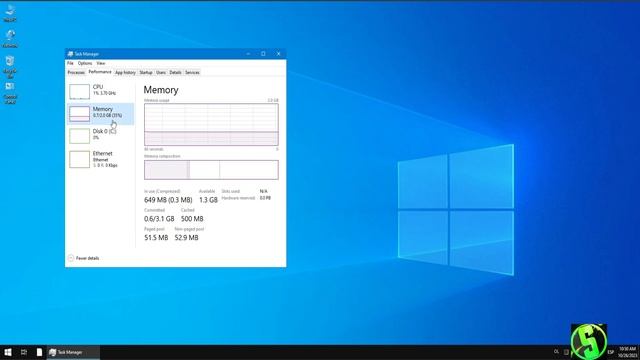Maximize the Task Manager window
The image size is (640, 360).
pyautogui.click(x=263, y=54)
